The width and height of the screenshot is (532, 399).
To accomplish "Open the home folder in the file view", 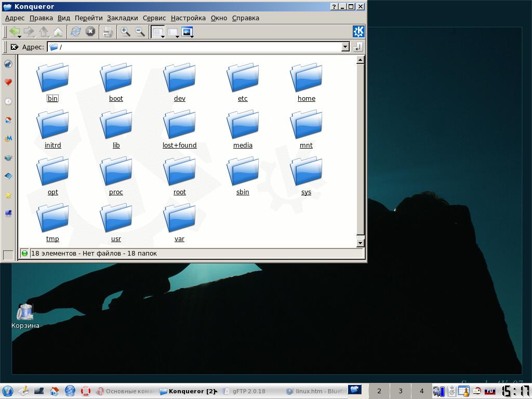I will coord(306,83).
